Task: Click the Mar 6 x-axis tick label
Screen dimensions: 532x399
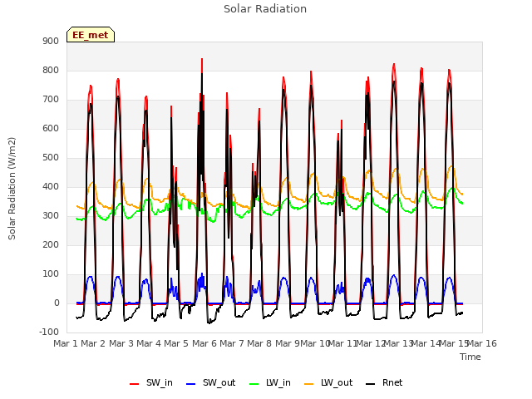Action: [204, 343]
